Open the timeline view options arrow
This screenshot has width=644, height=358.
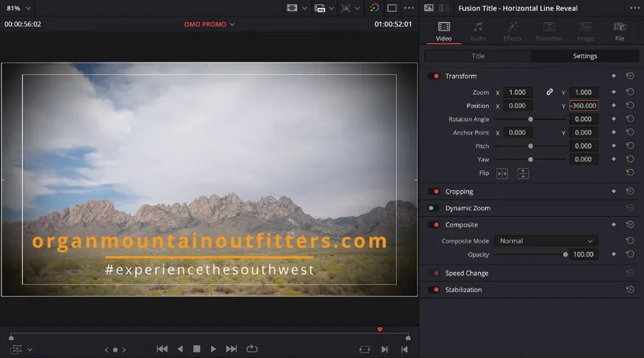(332, 8)
